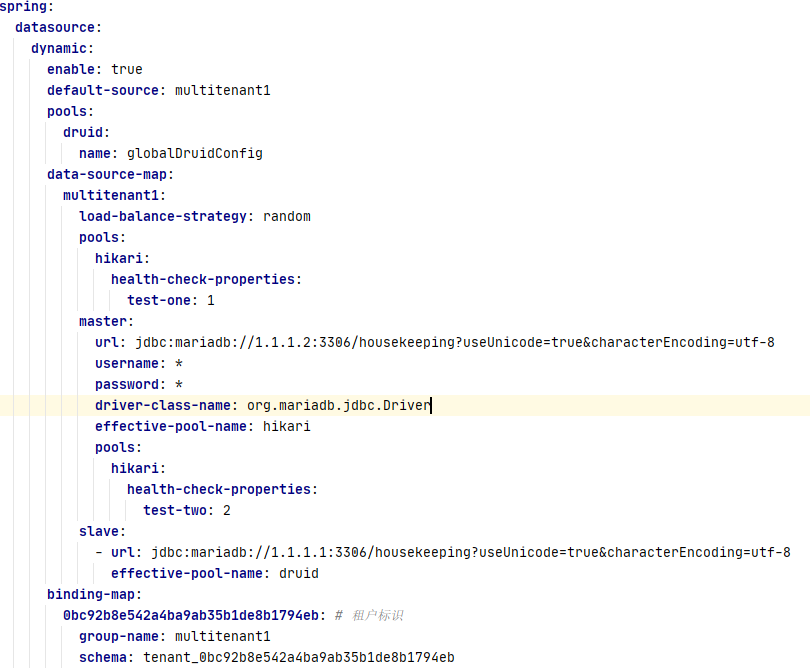Click the 'group-name: multitenant1' line
The width and height of the screenshot is (810, 668).
click(175, 636)
